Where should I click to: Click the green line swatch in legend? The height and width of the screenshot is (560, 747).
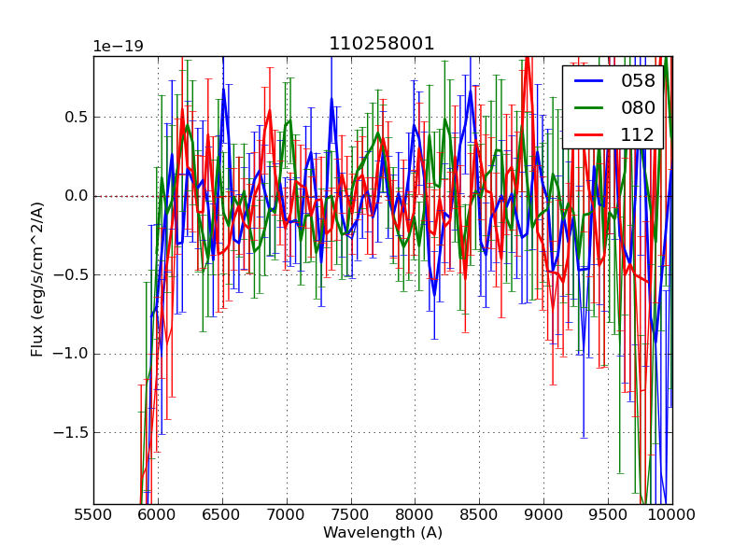[x=588, y=108]
